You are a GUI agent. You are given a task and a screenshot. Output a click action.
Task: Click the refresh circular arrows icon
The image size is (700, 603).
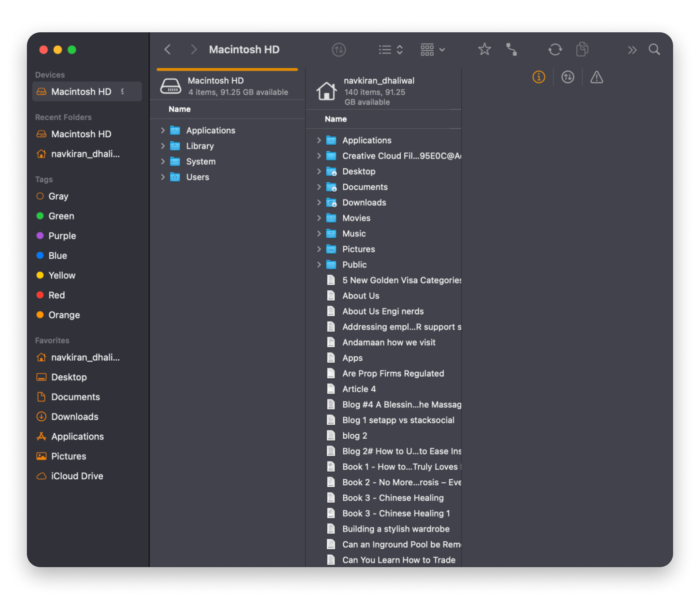(555, 49)
